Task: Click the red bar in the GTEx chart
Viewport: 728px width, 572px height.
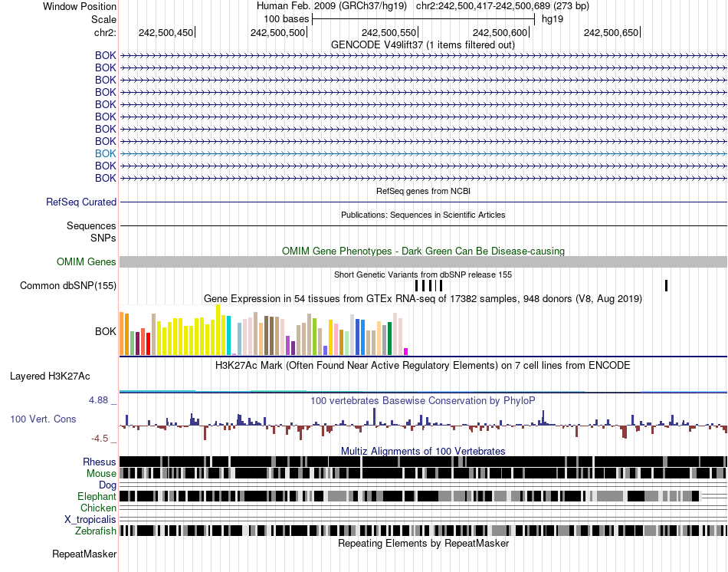Action: (x=148, y=344)
